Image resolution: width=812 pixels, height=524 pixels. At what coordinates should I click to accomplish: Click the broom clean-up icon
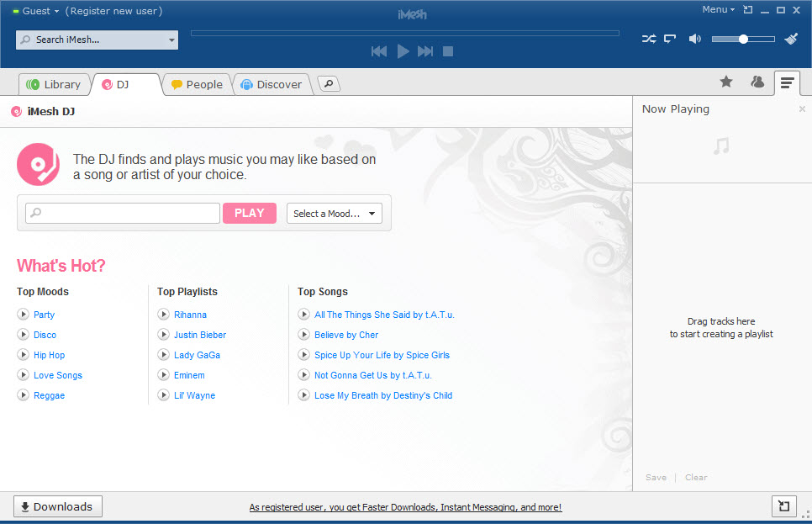[x=791, y=39]
